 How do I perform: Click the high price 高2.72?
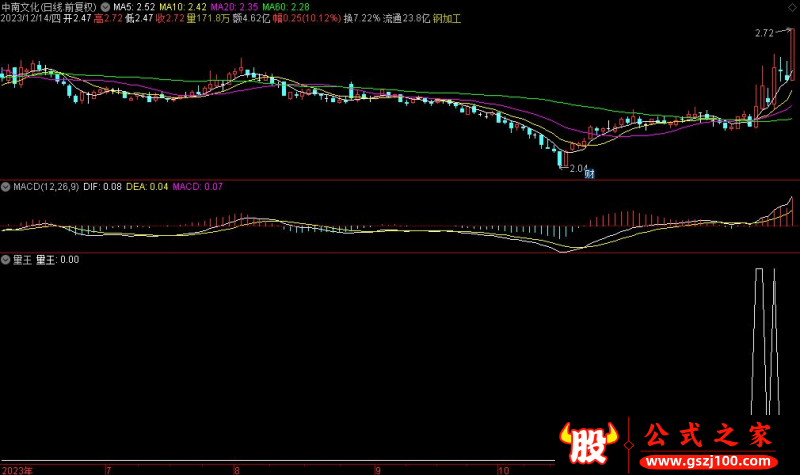point(108,18)
